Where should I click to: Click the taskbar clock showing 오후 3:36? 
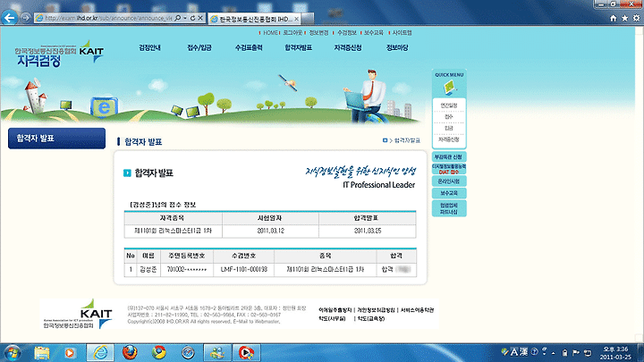[x=615, y=353]
